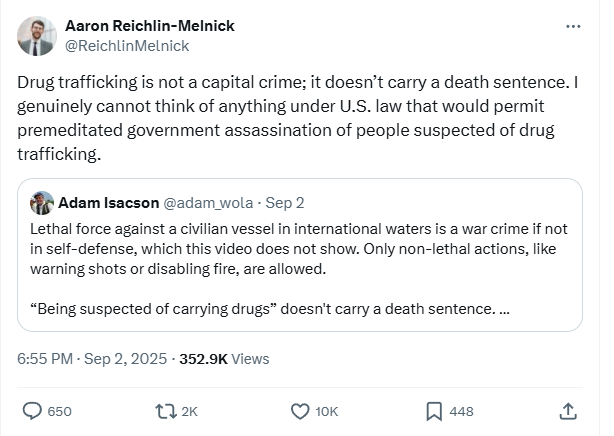Open the @ReichlinMelnick handle link
The width and height of the screenshot is (614, 436).
pos(126,45)
